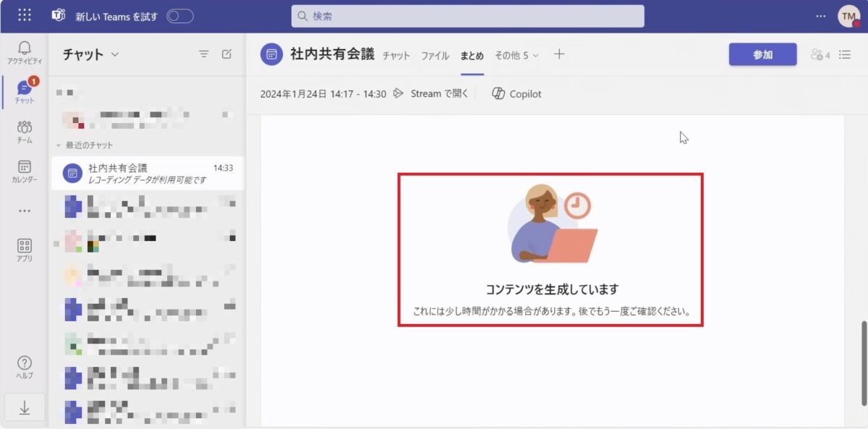Viewport: 868px width, 429px height.
Task: Click the chat filter icon
Action: [x=203, y=54]
